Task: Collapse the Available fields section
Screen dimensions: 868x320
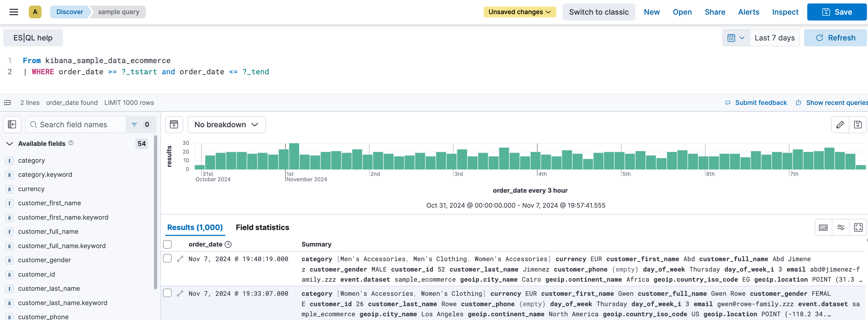Action: [x=9, y=143]
